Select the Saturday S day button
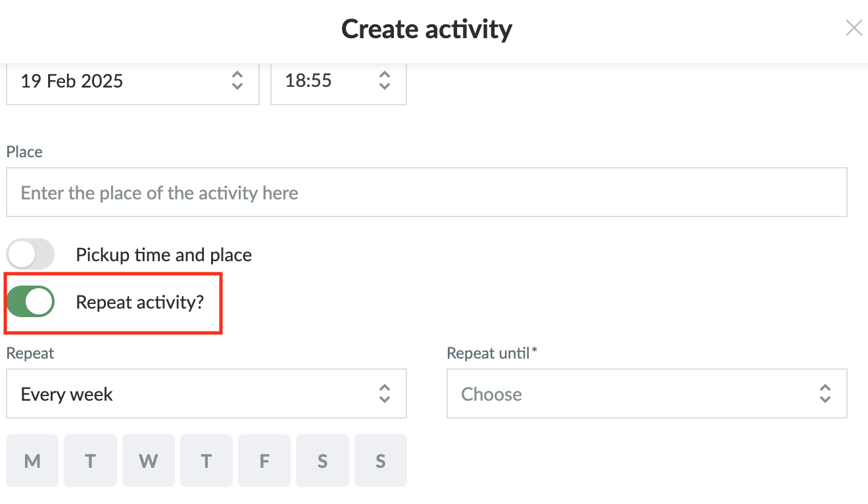Screen dimensions: 868x504 [x=322, y=461]
